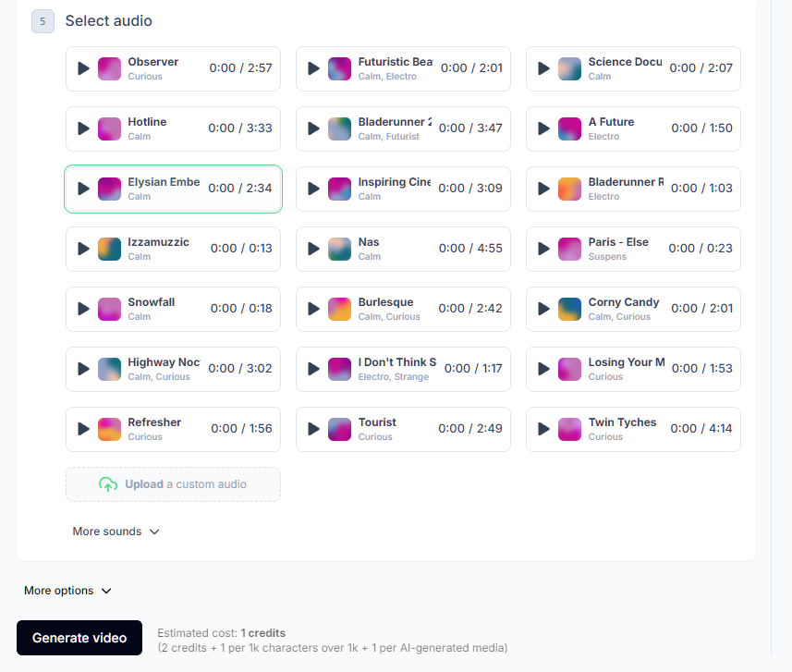The width and height of the screenshot is (792, 672).
Task: Play the Observer audio track
Action: [x=83, y=68]
